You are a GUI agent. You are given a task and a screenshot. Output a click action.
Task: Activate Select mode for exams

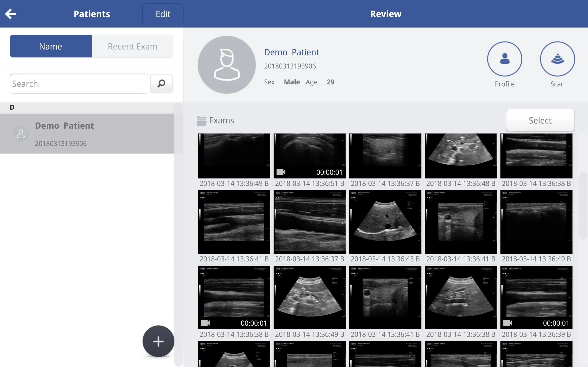click(540, 120)
